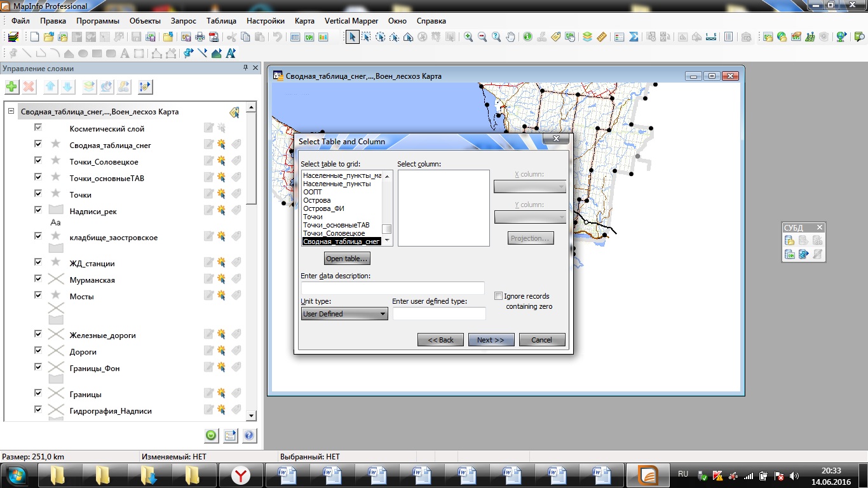This screenshot has height=488, width=868.
Task: Click the Open table... button
Action: 346,259
